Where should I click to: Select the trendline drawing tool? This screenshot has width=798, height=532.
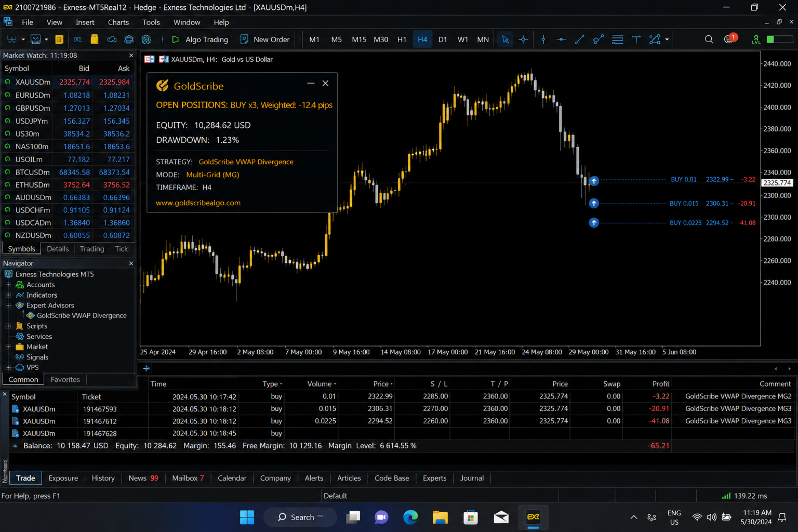(x=580, y=39)
